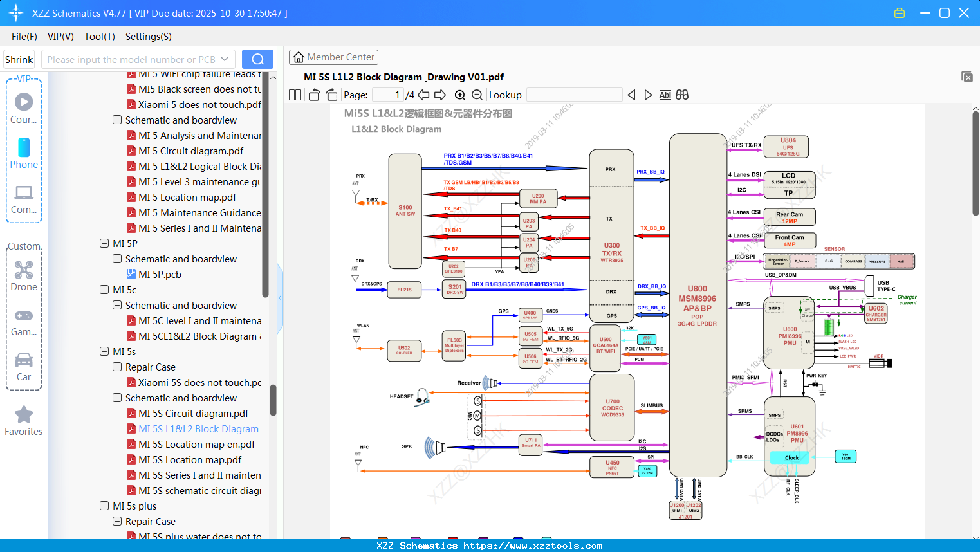Open the Member Center
Image resolution: width=980 pixels, height=552 pixels.
(333, 57)
